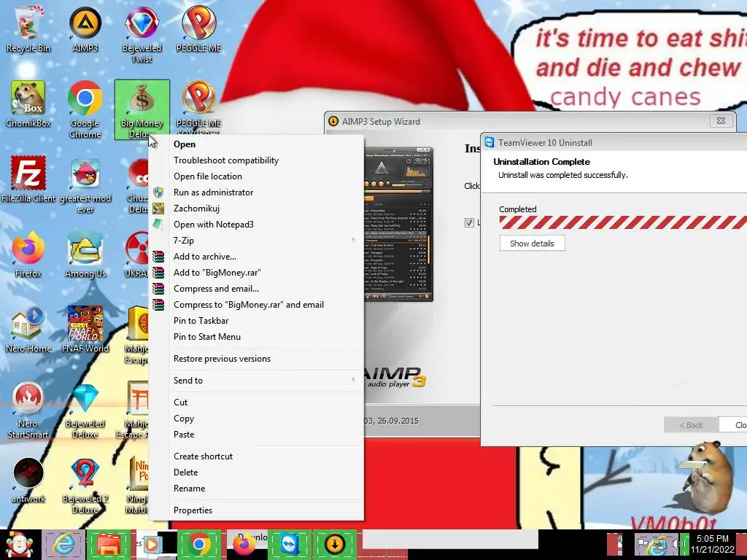Screen dimensions: 747x560
Task: Open the antiwork desktop icon
Action: (x=28, y=480)
